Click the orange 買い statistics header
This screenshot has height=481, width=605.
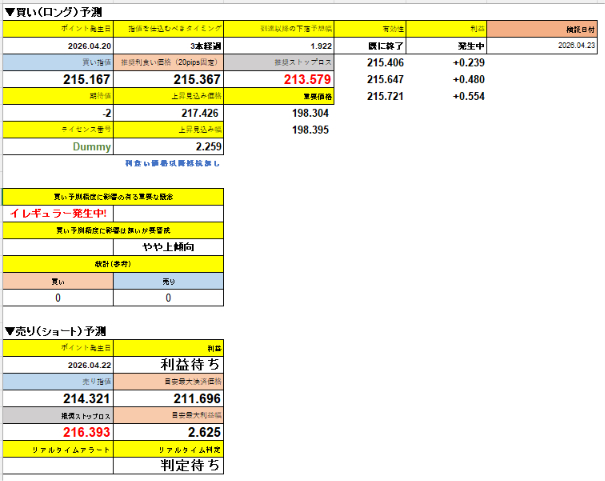coord(58,282)
